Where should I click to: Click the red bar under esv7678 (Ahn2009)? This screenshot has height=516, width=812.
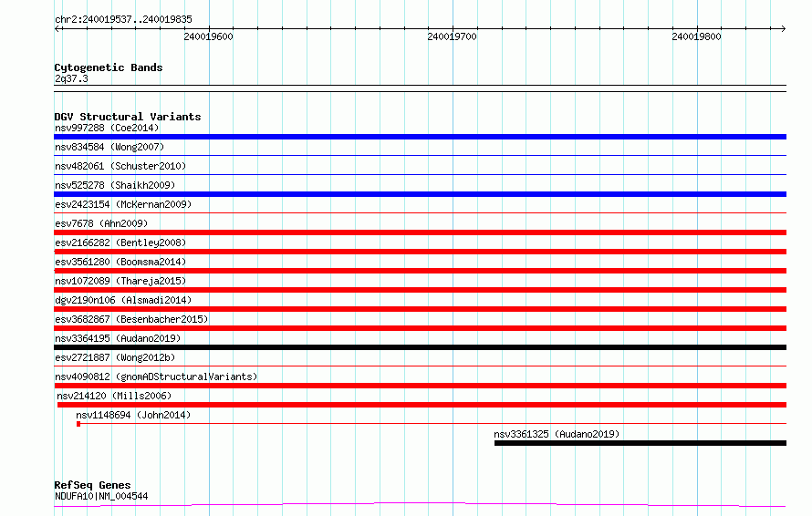[420, 232]
